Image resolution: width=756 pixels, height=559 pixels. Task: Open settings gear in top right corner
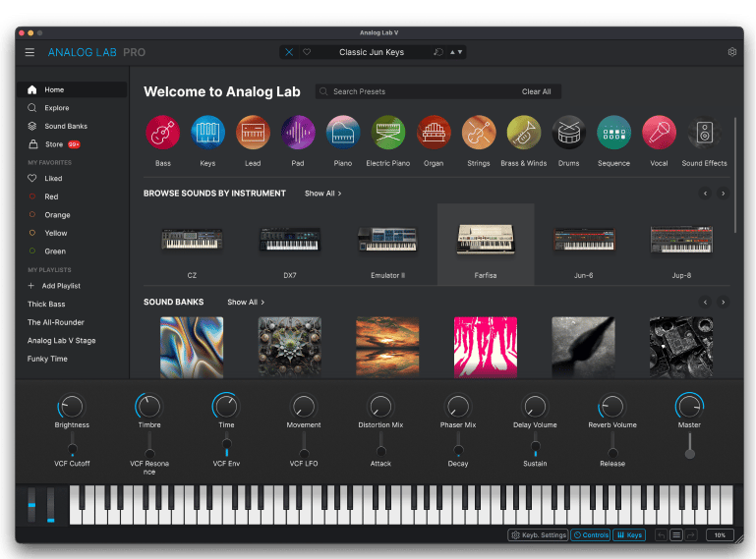(731, 52)
